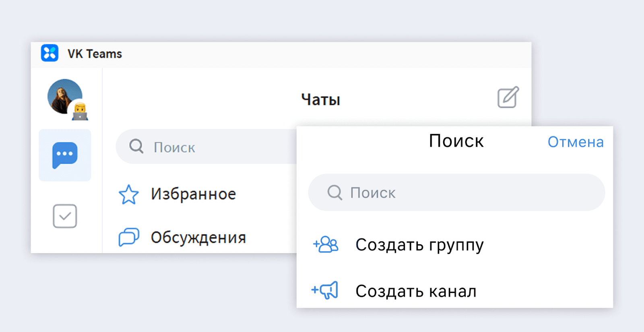Viewport: 644px width, 332px height.
Task: Click the add group people icon
Action: [x=326, y=244]
